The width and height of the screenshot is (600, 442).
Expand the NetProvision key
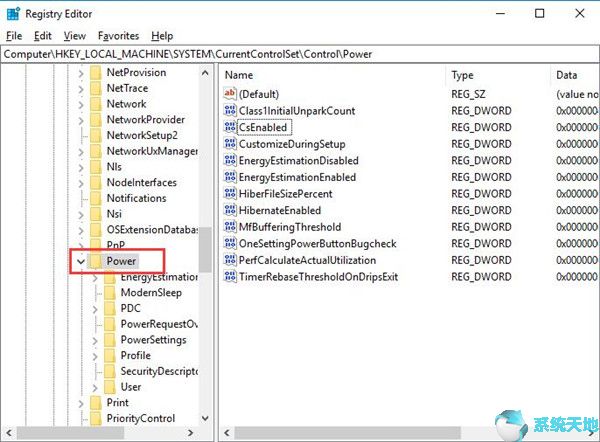click(x=81, y=73)
